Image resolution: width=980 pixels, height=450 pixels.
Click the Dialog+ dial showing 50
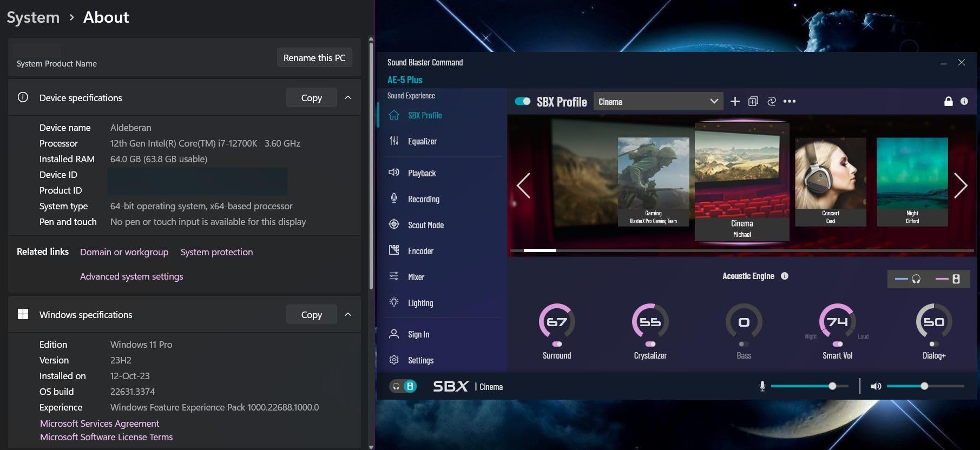click(x=934, y=322)
